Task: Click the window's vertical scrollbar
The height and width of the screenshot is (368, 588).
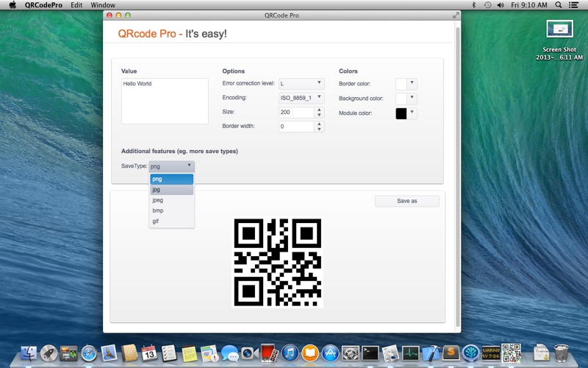Action: [457, 177]
